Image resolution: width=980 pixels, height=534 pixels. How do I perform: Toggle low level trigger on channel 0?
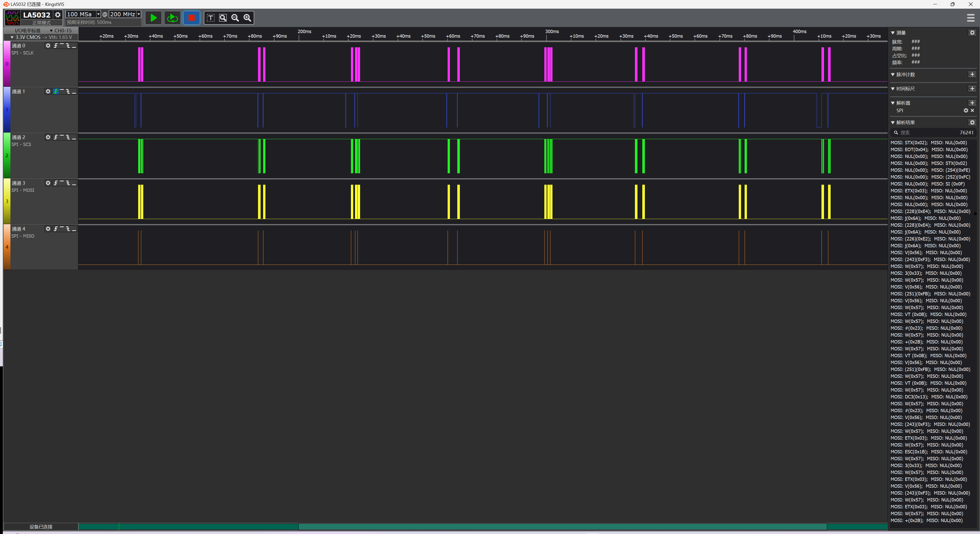click(74, 46)
